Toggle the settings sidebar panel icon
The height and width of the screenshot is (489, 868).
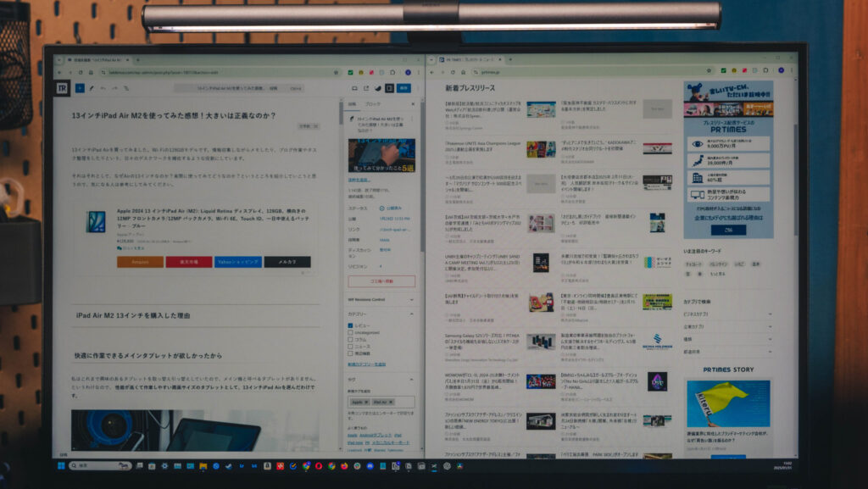click(x=389, y=88)
